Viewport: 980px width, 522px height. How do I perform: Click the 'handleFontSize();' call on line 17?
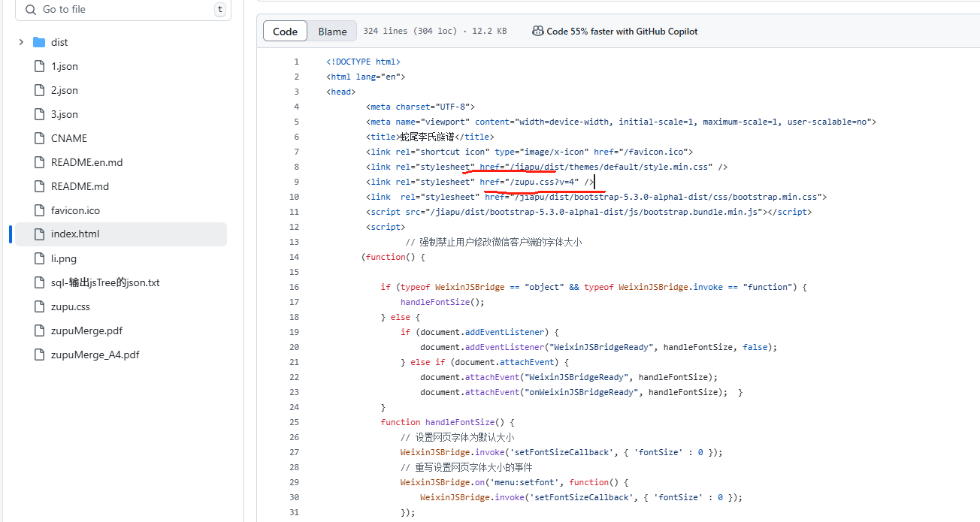click(x=443, y=302)
